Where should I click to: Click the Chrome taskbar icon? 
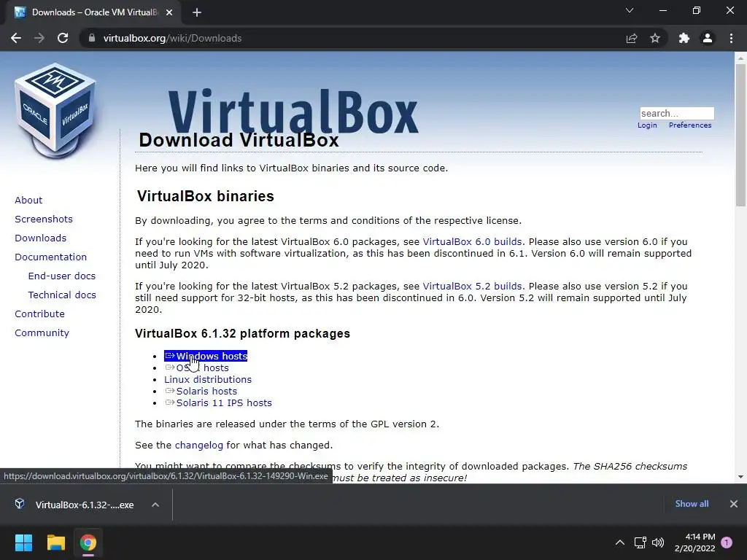click(x=88, y=542)
